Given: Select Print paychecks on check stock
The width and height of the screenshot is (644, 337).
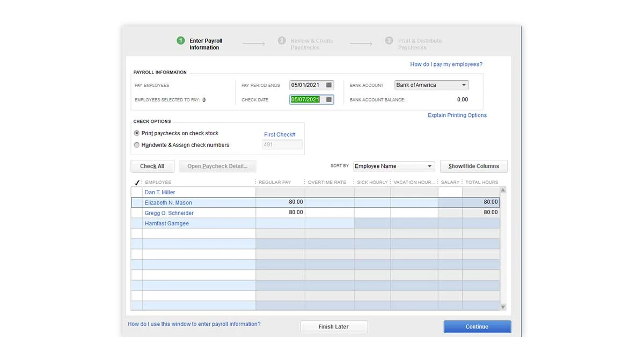Looking at the screenshot, I should (x=137, y=133).
